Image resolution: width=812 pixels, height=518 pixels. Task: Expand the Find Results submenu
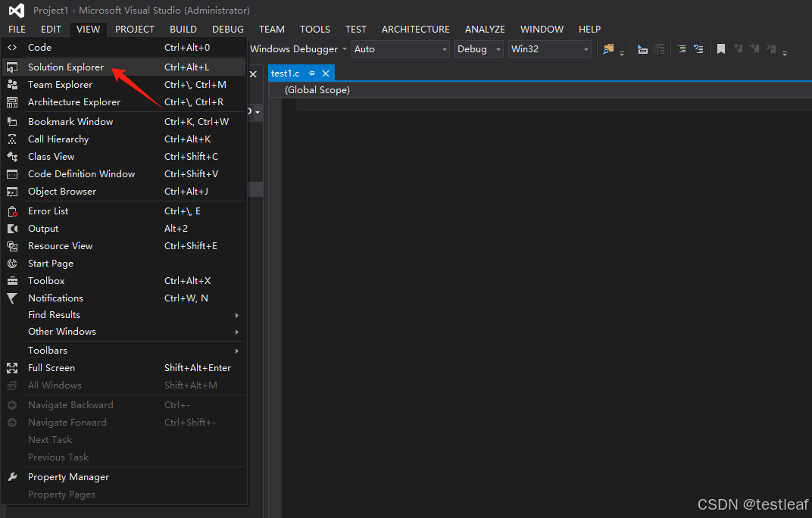(x=123, y=315)
